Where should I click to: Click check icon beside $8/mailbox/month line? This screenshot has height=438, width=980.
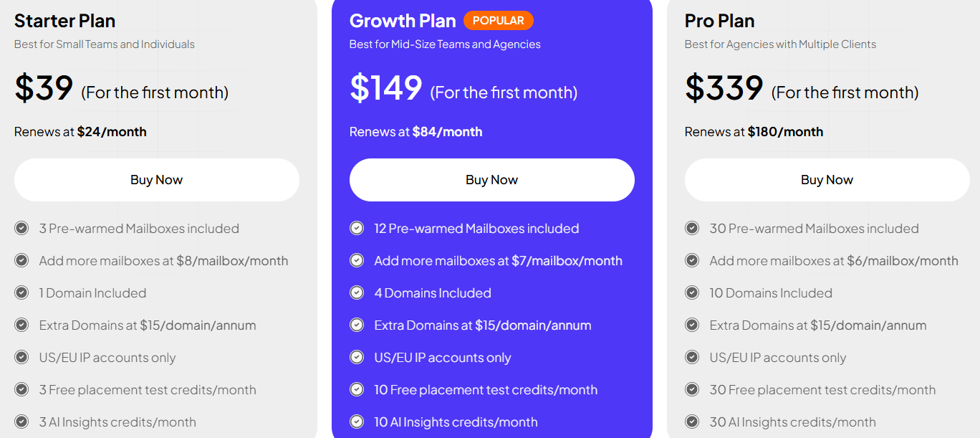pyautogui.click(x=21, y=260)
